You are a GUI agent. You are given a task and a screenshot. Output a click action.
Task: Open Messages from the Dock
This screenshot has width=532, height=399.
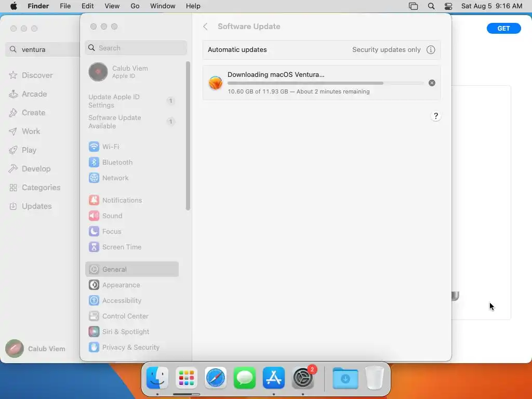click(x=245, y=378)
